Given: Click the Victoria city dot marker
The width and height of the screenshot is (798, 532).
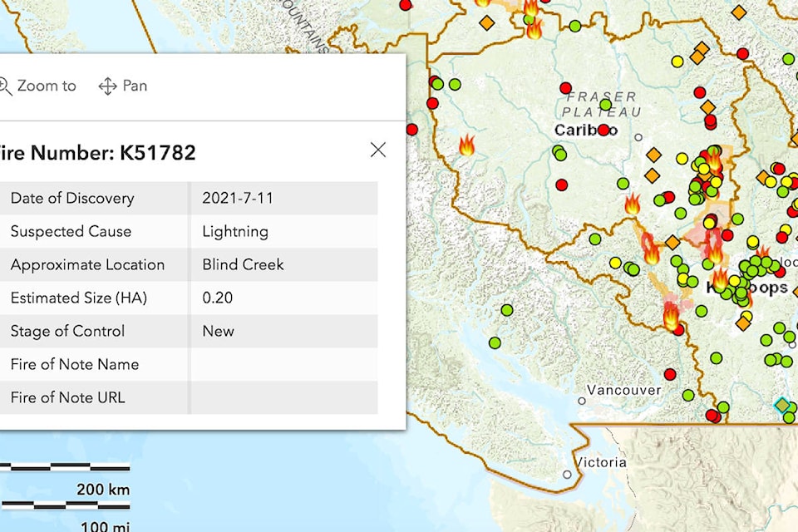Looking at the screenshot, I should 567,475.
